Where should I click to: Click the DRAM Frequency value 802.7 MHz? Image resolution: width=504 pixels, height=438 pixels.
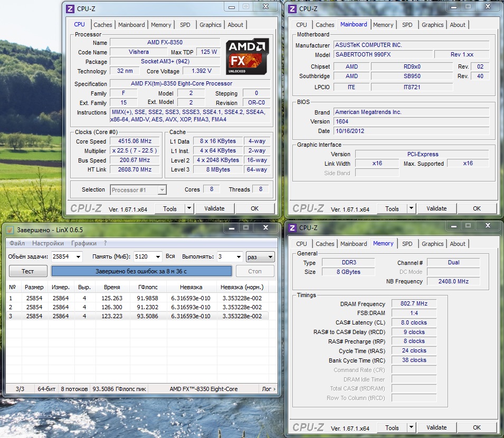pyautogui.click(x=414, y=303)
